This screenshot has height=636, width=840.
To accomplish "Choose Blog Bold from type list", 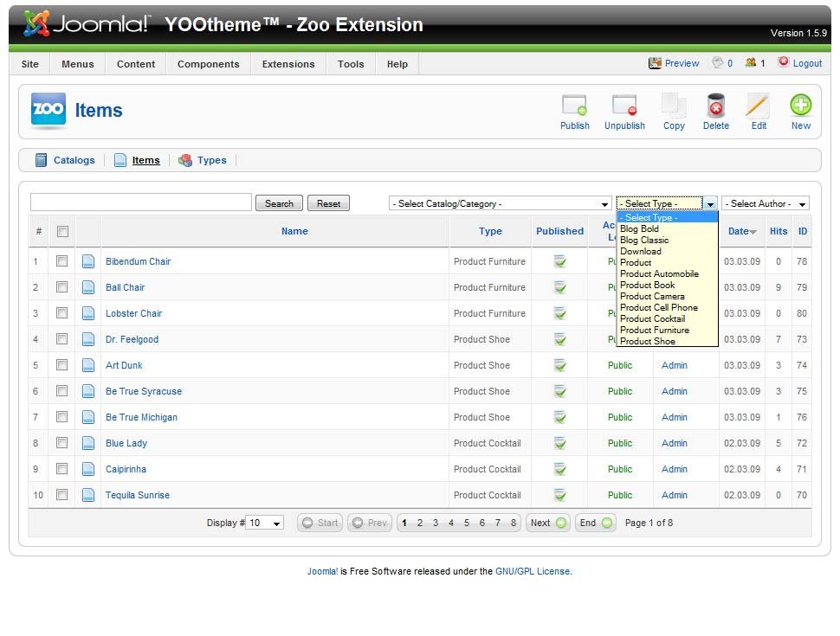I will click(x=667, y=228).
